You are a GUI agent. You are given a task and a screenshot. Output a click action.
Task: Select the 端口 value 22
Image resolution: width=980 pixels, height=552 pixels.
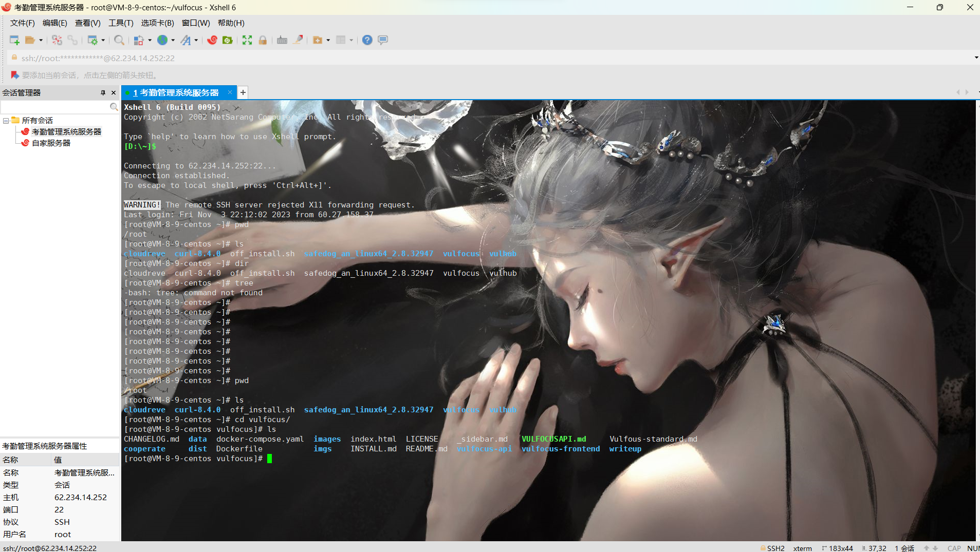(59, 509)
